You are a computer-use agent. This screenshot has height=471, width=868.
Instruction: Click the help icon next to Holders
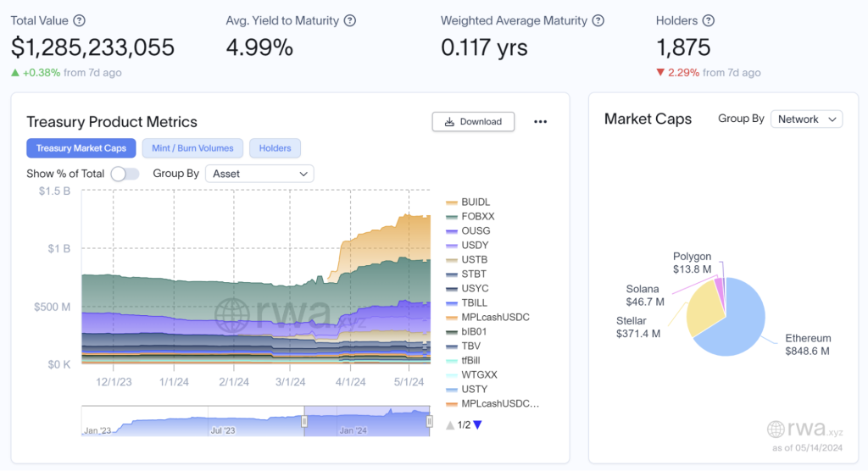(x=709, y=20)
